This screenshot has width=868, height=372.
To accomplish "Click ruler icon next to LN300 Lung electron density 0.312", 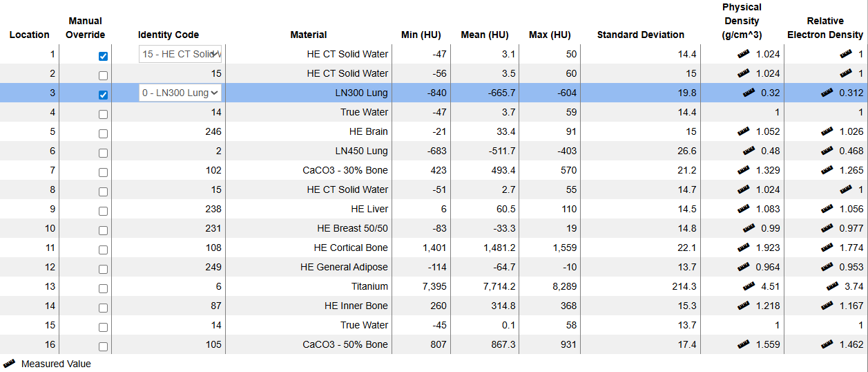I will point(827,93).
